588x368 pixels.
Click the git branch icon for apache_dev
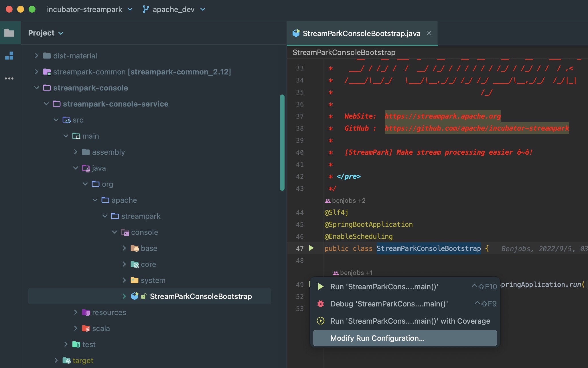[x=146, y=9]
